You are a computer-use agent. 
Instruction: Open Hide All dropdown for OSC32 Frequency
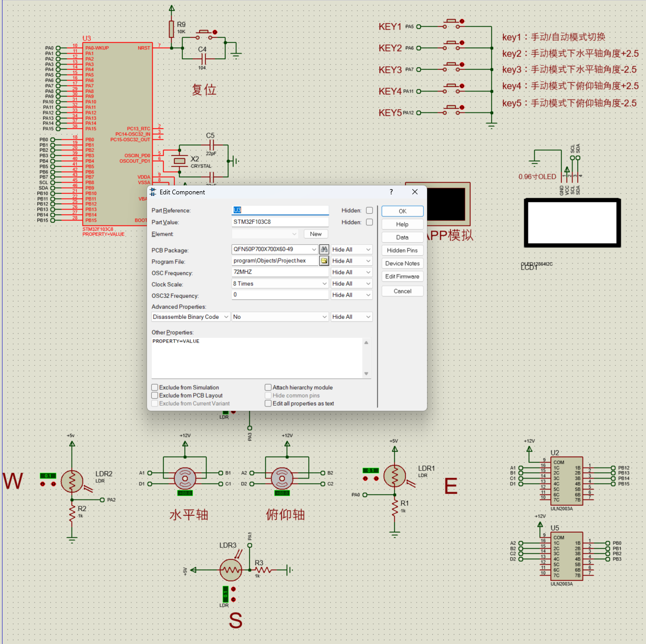(351, 295)
